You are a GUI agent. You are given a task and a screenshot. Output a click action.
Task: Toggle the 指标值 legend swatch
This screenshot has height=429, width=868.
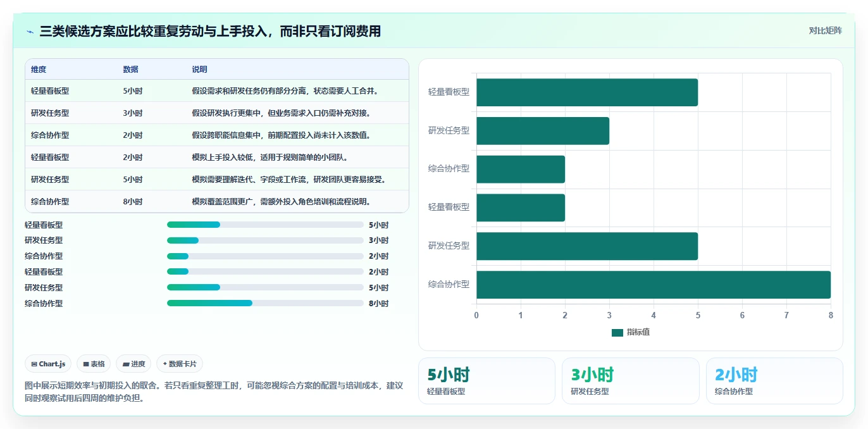click(x=617, y=332)
